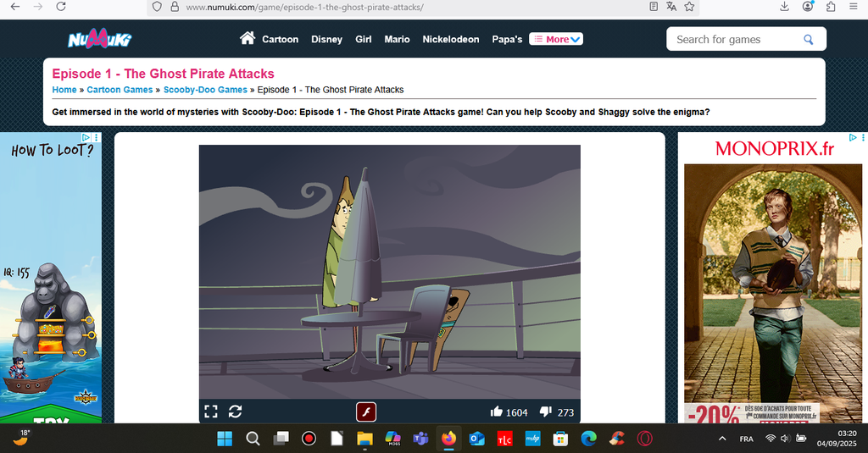Open the Nickelodeon category
This screenshot has height=453, width=868.
[x=450, y=39]
